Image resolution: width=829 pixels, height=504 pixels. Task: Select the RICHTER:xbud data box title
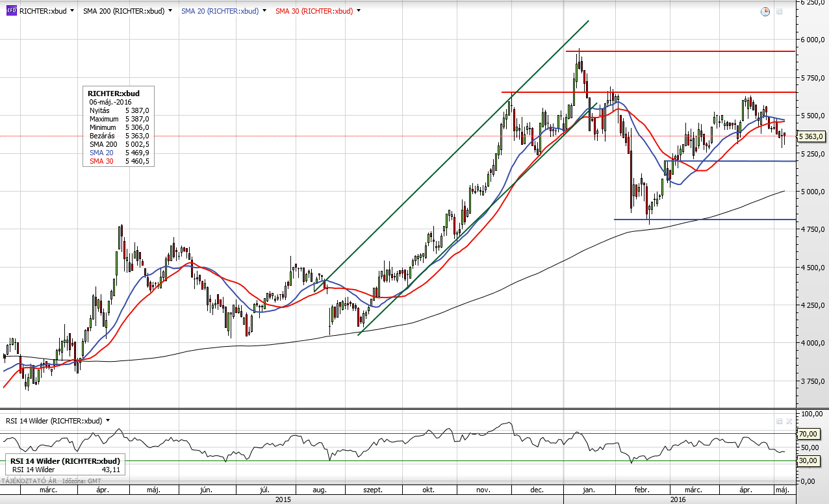[x=113, y=94]
